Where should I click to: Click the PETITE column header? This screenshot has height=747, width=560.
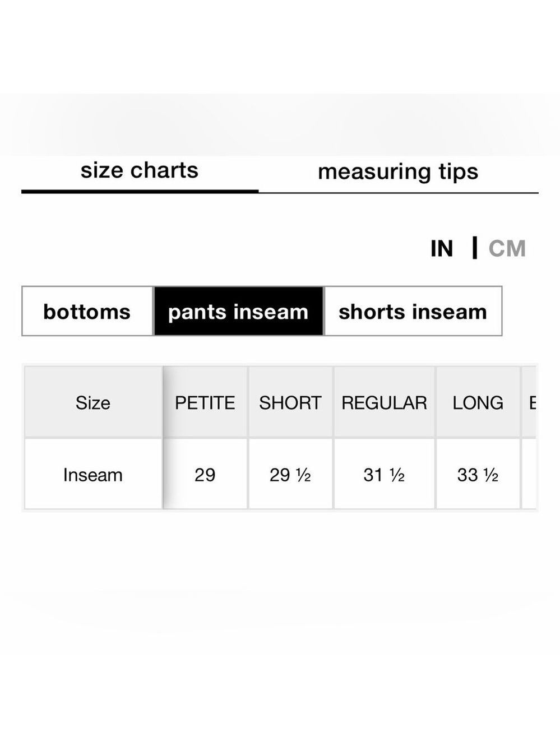[205, 402]
